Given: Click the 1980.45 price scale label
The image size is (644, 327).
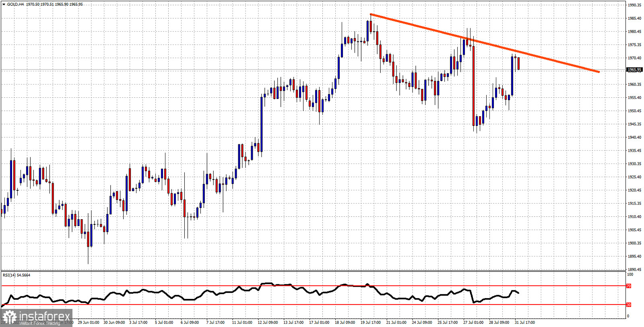Looking at the screenshot, I should coord(635,32).
